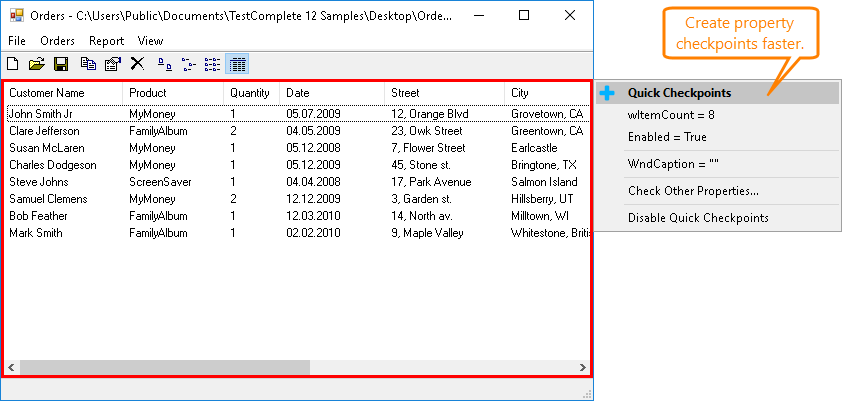Select the Steve Johns order row
This screenshot has height=401, width=842.
297,182
